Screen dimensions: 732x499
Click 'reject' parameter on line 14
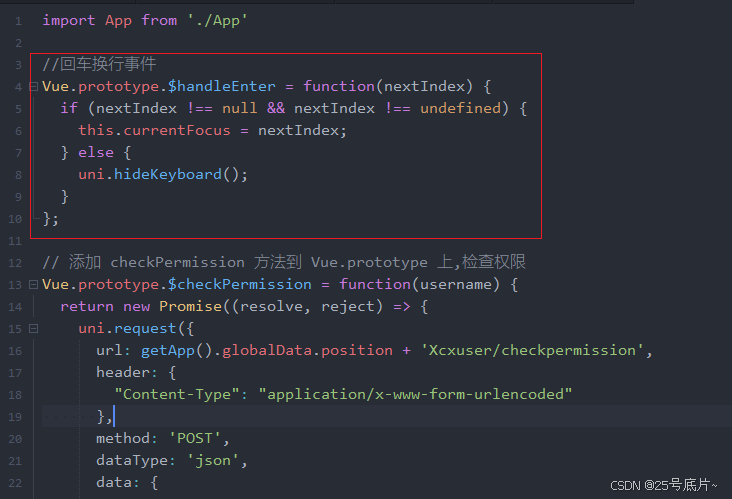coord(348,306)
